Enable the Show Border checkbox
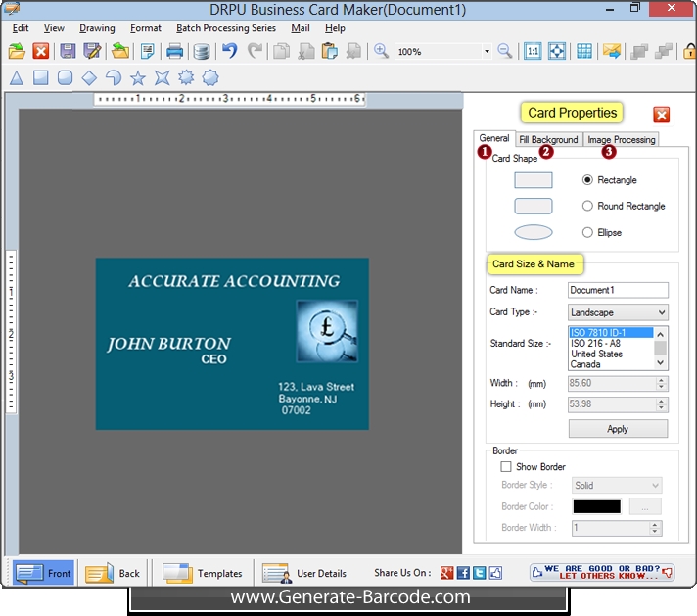The width and height of the screenshot is (697, 616). point(506,466)
